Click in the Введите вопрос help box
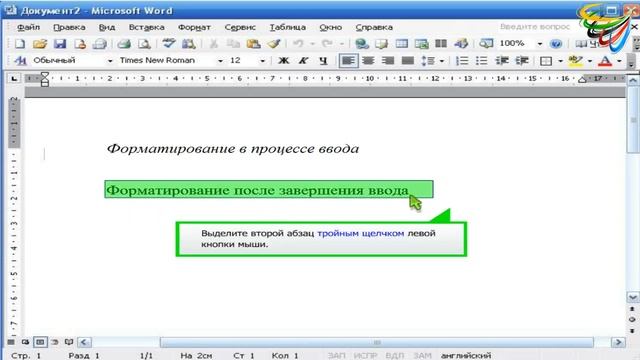The image size is (640, 360). (535, 27)
